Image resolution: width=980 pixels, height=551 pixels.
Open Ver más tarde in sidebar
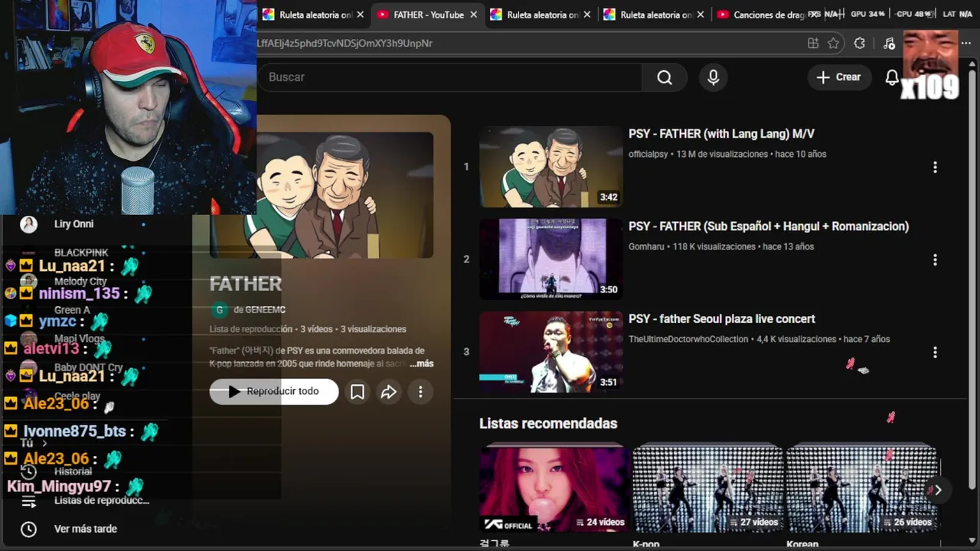tap(86, 529)
